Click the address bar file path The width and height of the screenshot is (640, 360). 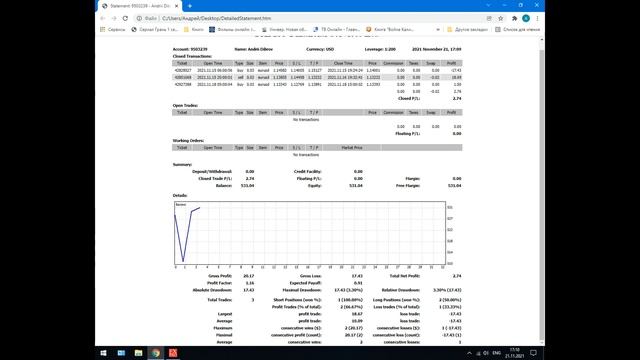pos(216,18)
